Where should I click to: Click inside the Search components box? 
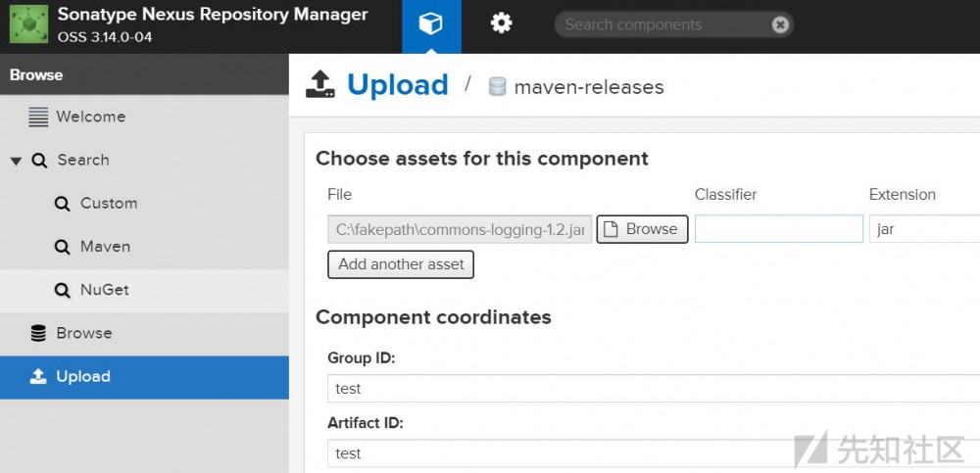(x=674, y=24)
